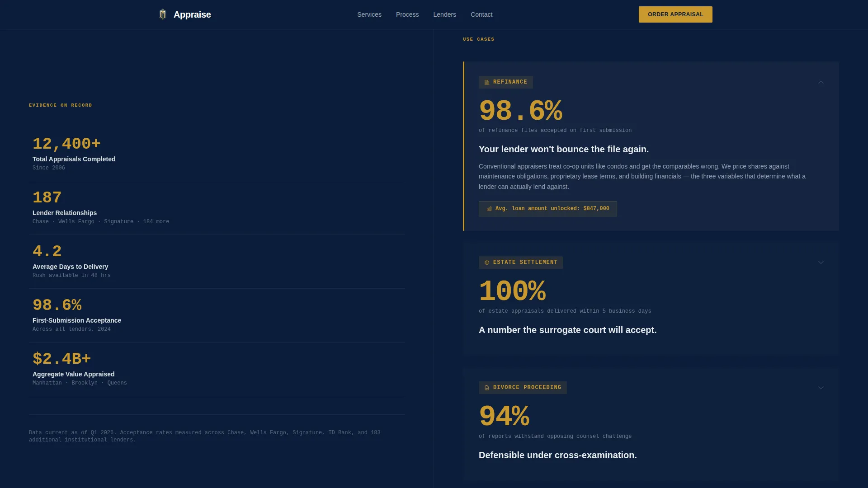Screen dimensions: 868x488
Task: Click the bar chart icon in loan amount badge
Action: [x=489, y=209]
